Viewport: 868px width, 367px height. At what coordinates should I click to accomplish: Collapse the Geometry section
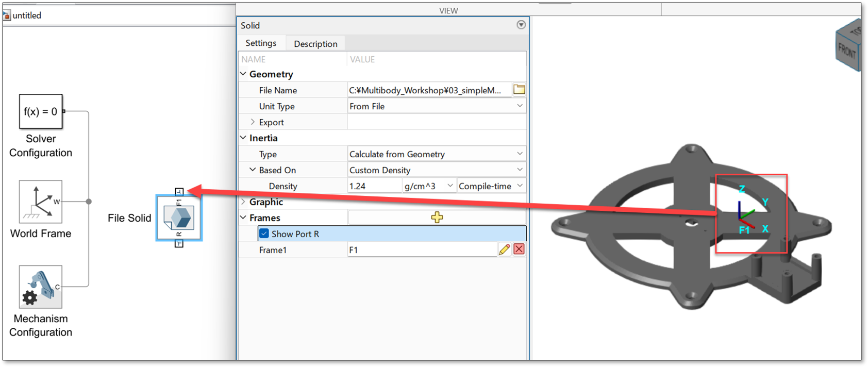coord(243,74)
